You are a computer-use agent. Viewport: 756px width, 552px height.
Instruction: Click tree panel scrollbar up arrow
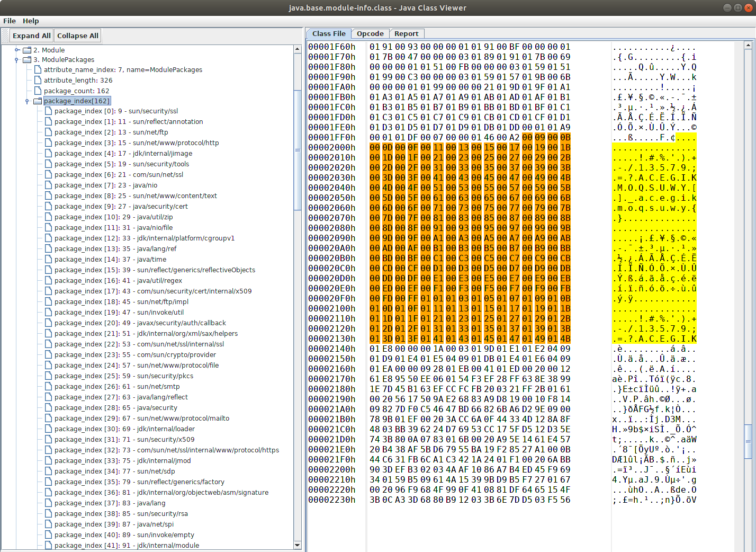point(297,49)
